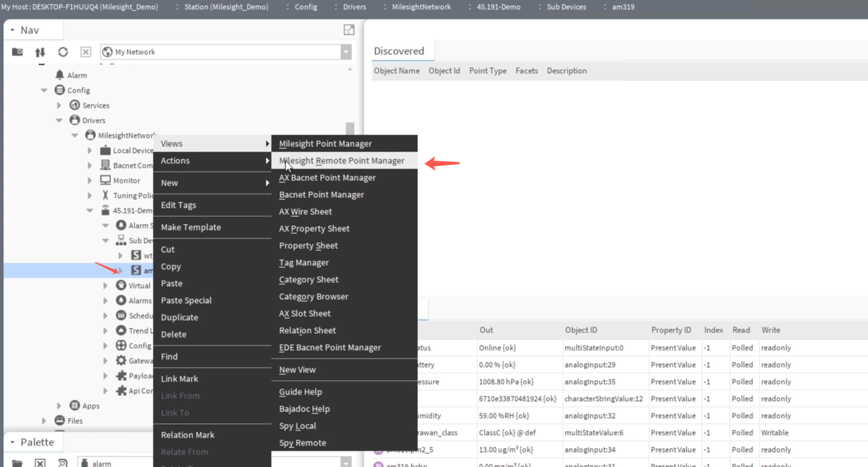The image size is (868, 467).
Task: Open Relation Sheet view
Action: click(307, 330)
